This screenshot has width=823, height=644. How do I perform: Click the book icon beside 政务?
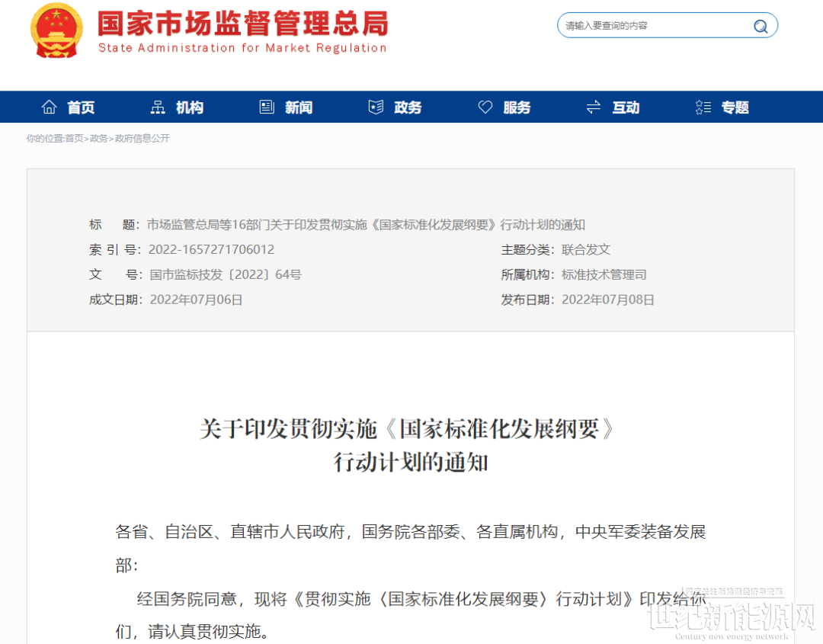[x=376, y=107]
